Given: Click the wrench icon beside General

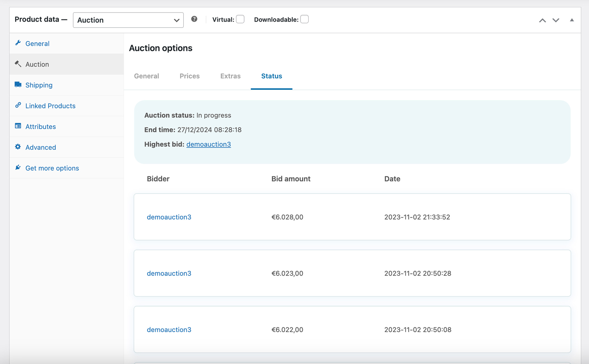Looking at the screenshot, I should tap(18, 43).
